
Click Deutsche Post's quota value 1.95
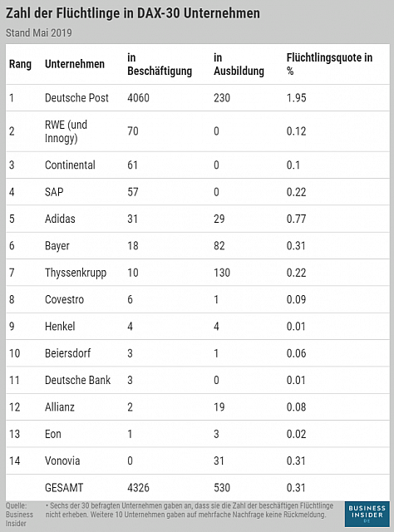coord(296,98)
